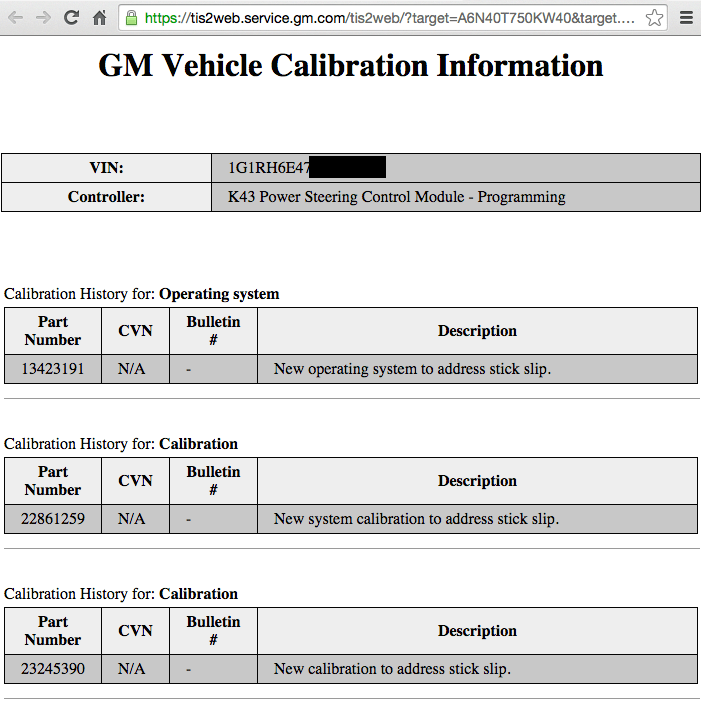Reload the page with refresh icon
Viewport: 701px width, 704px height.
pyautogui.click(x=71, y=18)
